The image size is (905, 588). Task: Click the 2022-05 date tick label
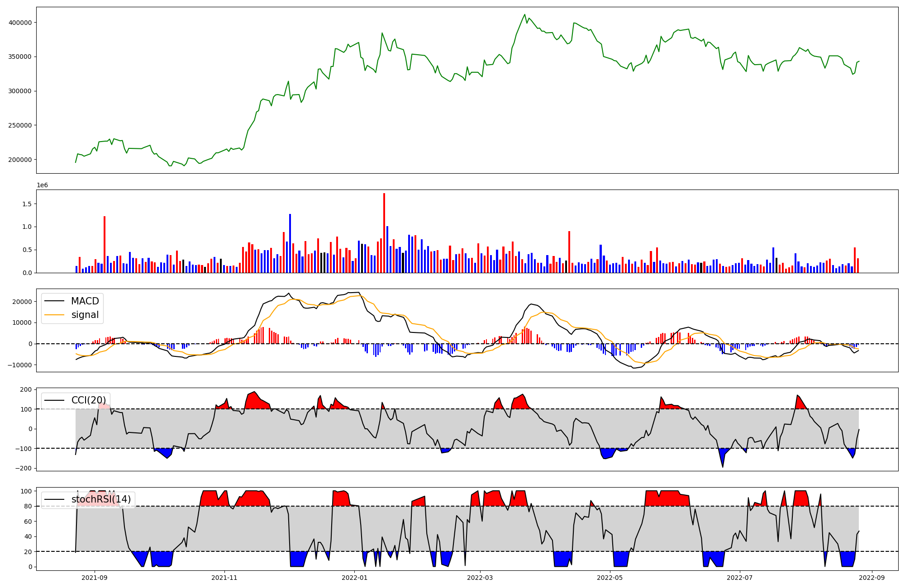click(610, 578)
